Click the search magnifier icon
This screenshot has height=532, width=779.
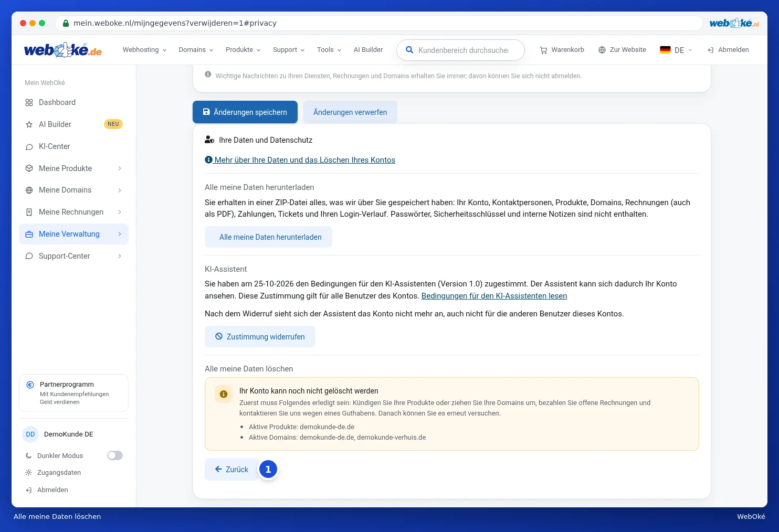click(409, 50)
